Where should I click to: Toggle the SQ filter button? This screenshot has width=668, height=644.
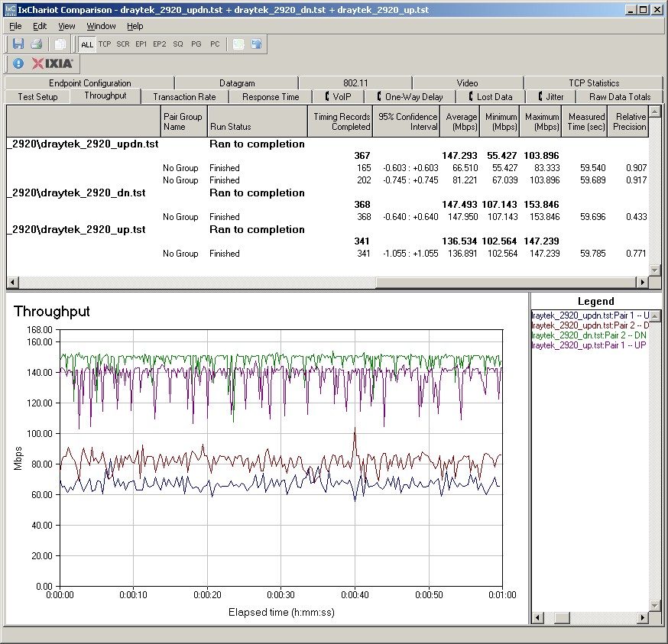pyautogui.click(x=178, y=44)
